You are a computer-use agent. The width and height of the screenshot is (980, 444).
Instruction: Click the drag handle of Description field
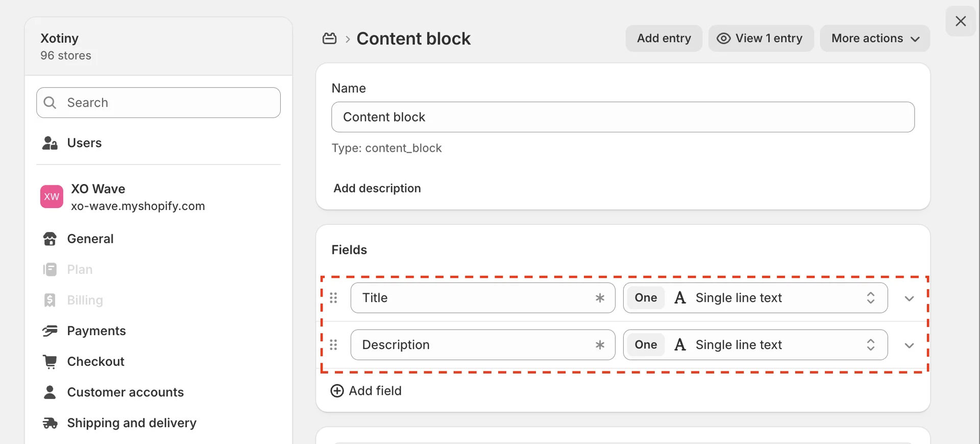pyautogui.click(x=334, y=345)
